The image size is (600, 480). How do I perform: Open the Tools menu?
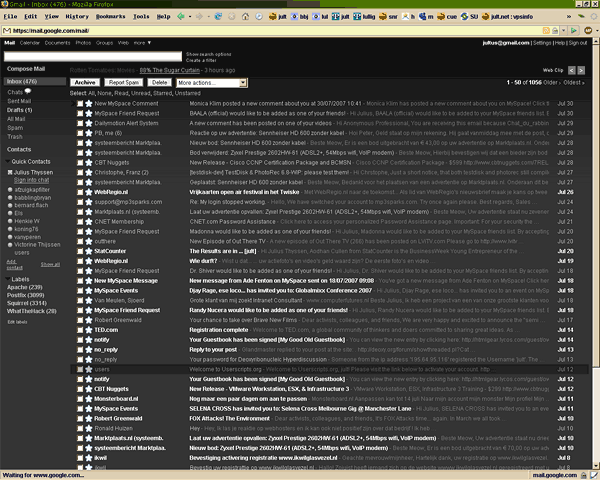(x=141, y=16)
